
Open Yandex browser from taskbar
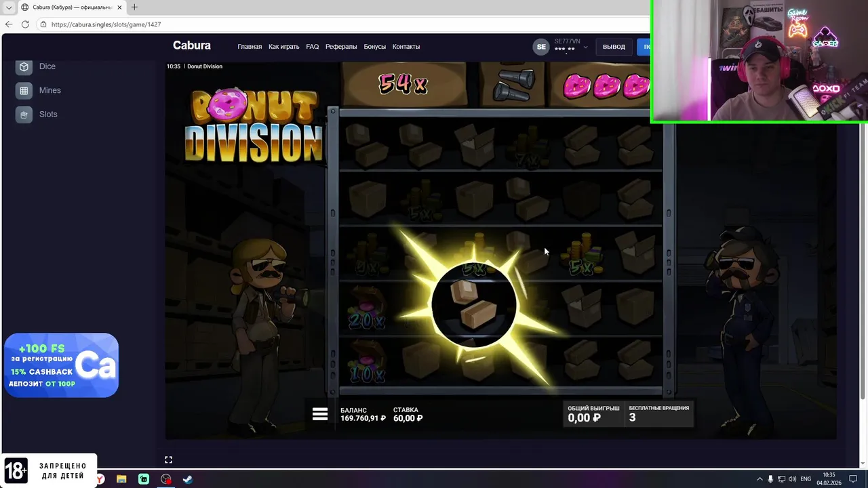coord(100,479)
